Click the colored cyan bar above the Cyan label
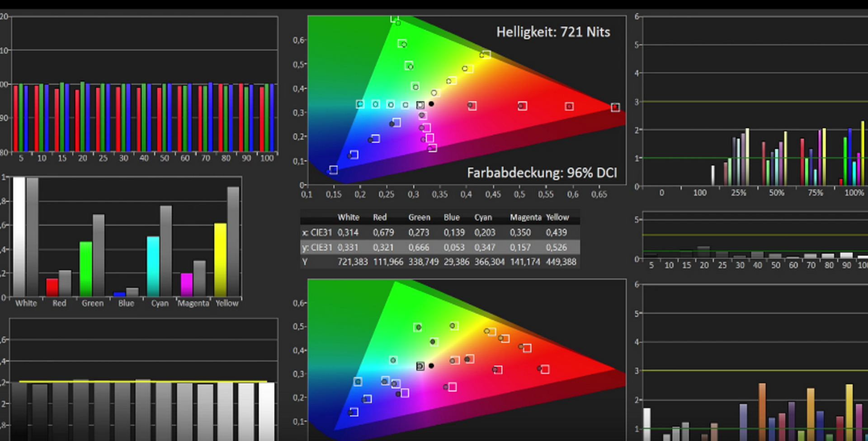Screen dimensions: 868x441 153,266
